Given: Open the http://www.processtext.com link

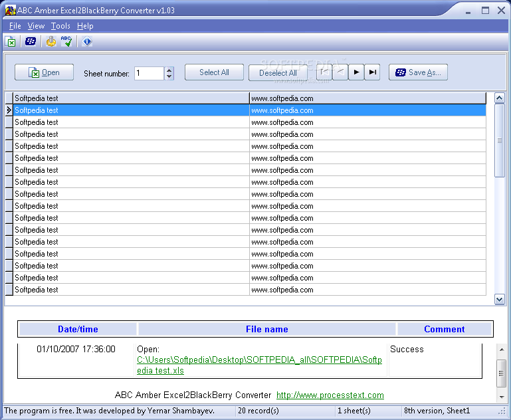Looking at the screenshot, I should coord(330,395).
